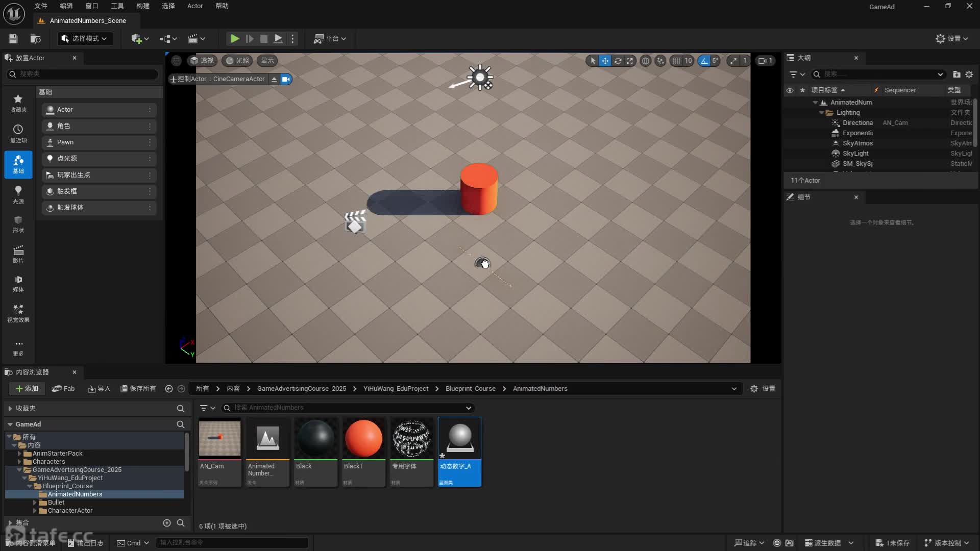This screenshot has width=980, height=551.
Task: Toggle rotation angle snapping
Action: coord(704,61)
